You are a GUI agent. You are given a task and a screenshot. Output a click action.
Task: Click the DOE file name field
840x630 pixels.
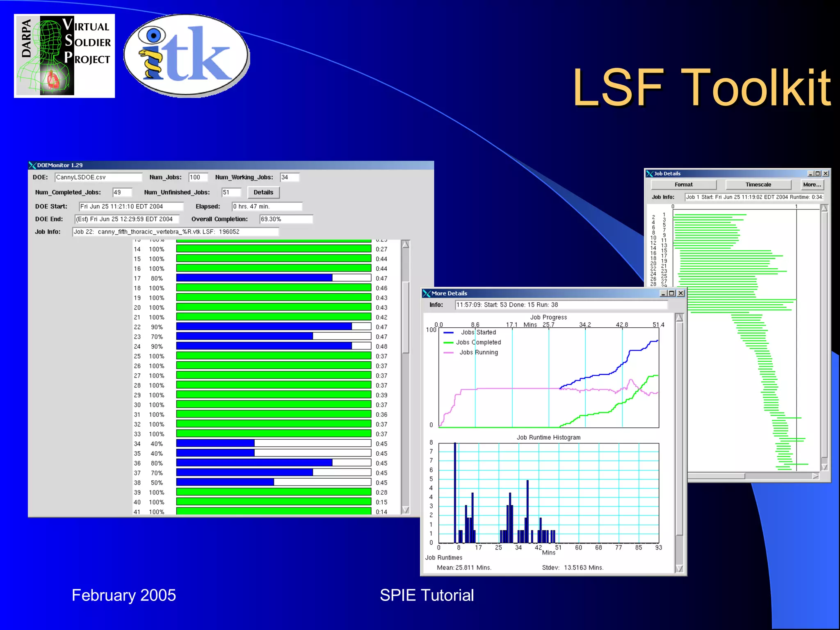[x=98, y=177]
